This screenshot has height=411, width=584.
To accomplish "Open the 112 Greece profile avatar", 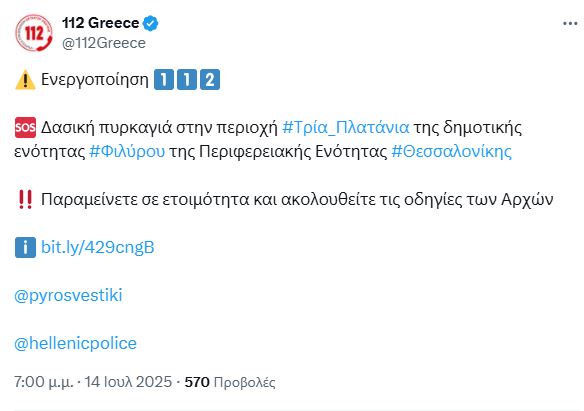I will point(34,33).
